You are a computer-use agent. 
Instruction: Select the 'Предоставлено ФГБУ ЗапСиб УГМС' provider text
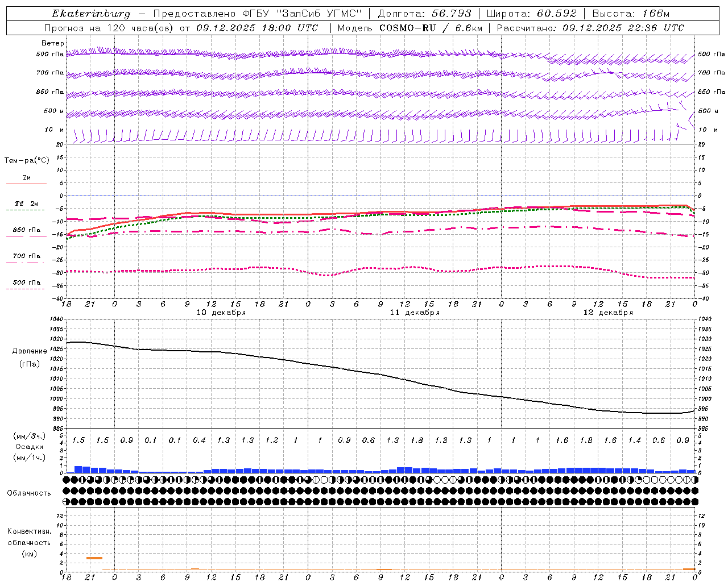pos(258,14)
